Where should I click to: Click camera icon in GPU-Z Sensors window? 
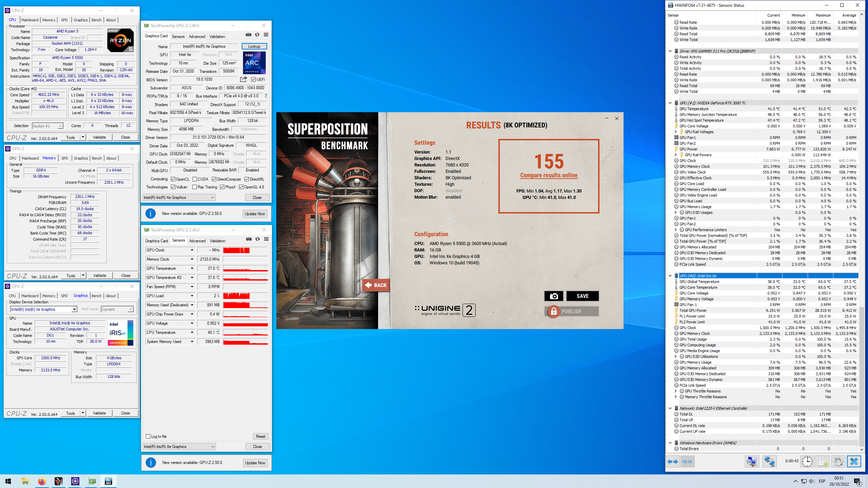coord(249,239)
